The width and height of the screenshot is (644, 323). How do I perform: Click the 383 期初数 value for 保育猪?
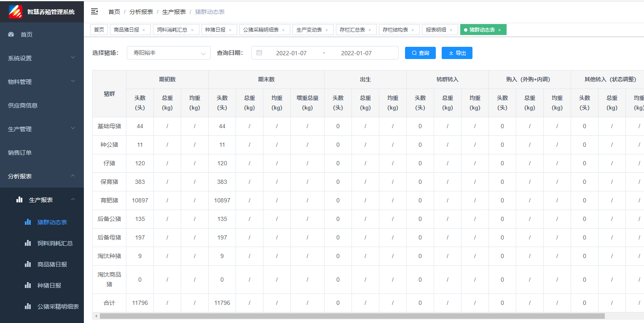140,182
